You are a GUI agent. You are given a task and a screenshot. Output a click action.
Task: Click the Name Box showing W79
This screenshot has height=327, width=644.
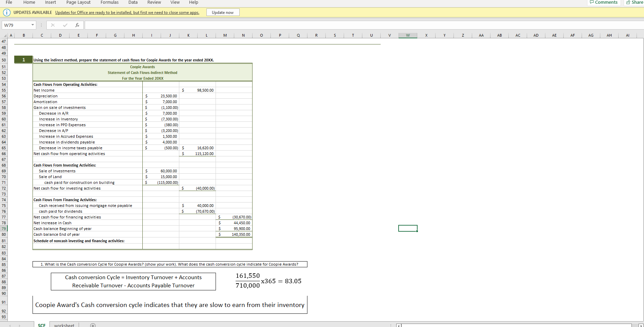[x=16, y=25]
